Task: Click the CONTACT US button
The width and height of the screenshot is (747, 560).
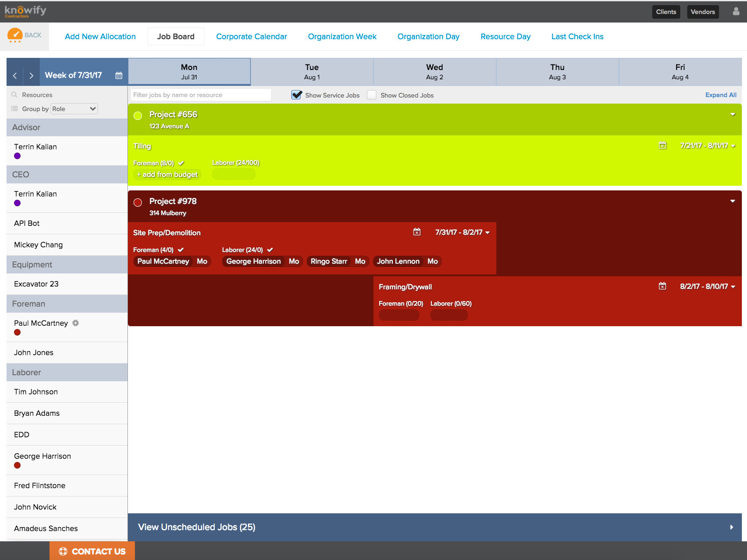Action: coord(92,551)
